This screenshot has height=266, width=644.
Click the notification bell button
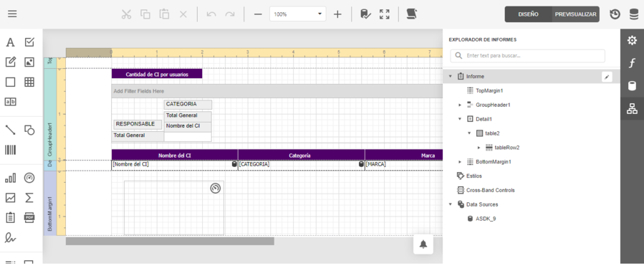tap(423, 244)
